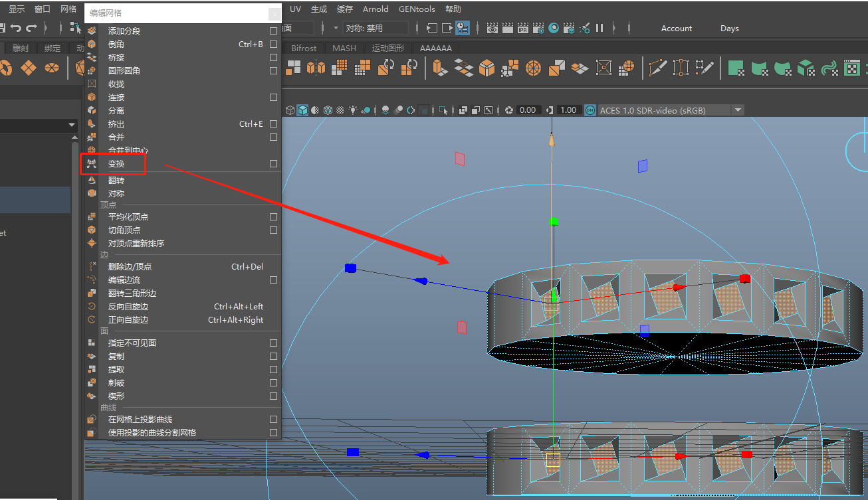Click the option box next to 挤出
This screenshot has width=868, height=500.
coord(273,124)
